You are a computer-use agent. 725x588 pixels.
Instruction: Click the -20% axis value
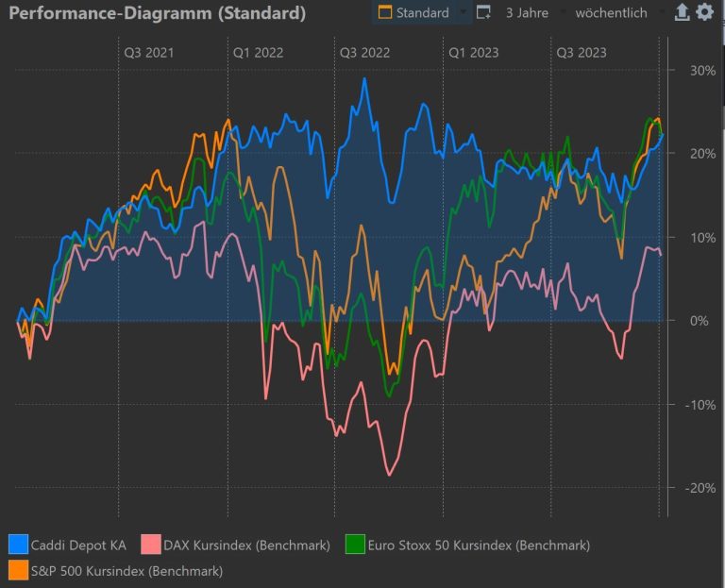(x=700, y=488)
